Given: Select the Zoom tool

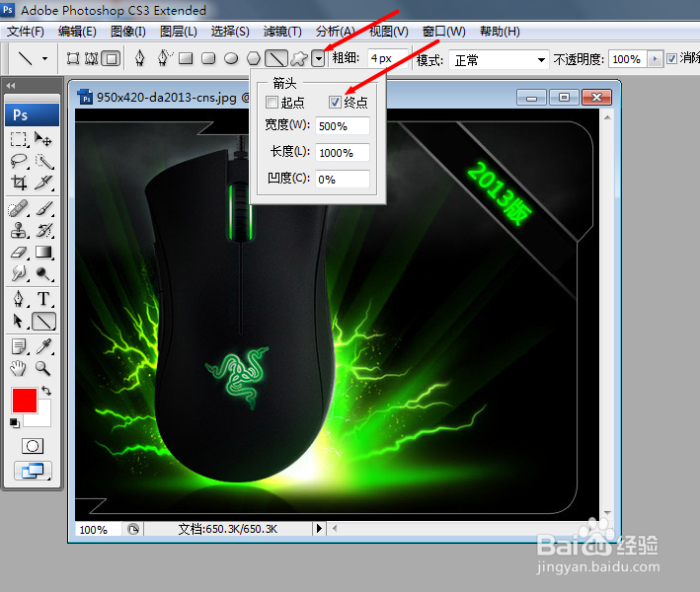Looking at the screenshot, I should point(43,368).
